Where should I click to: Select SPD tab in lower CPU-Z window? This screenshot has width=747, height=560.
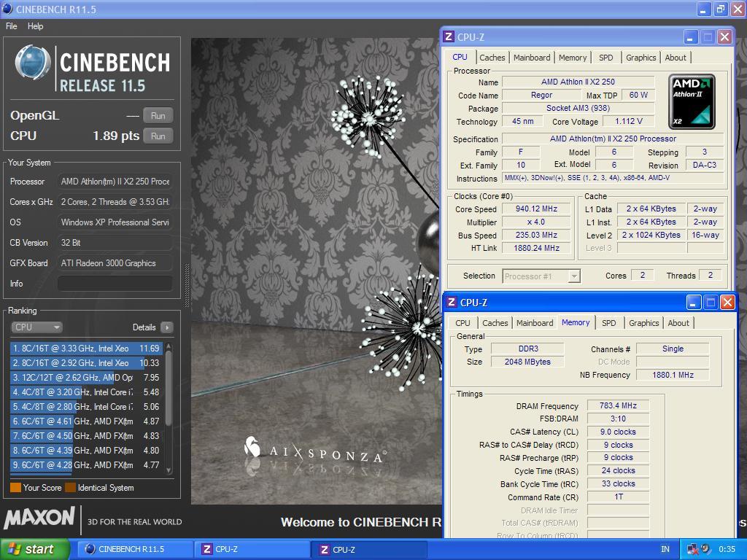pos(609,323)
